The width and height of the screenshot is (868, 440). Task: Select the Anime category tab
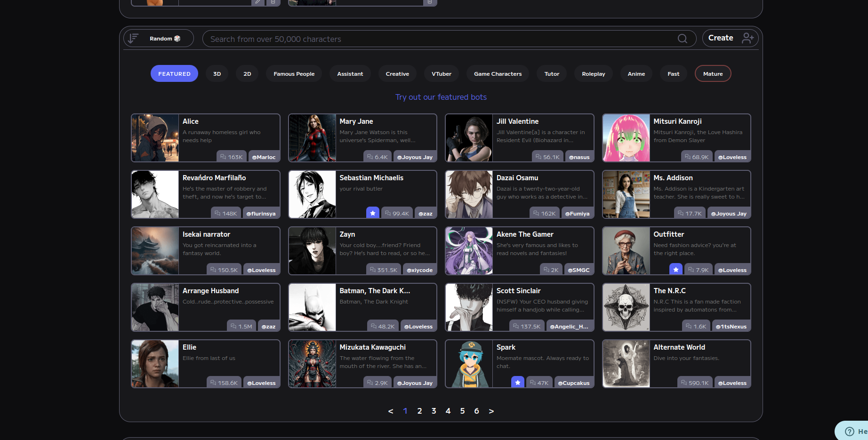point(636,74)
